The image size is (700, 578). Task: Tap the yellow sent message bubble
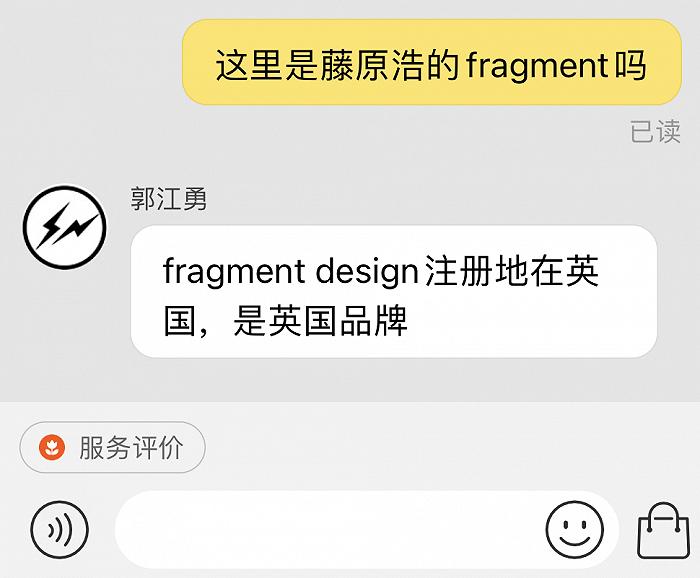[x=432, y=62]
